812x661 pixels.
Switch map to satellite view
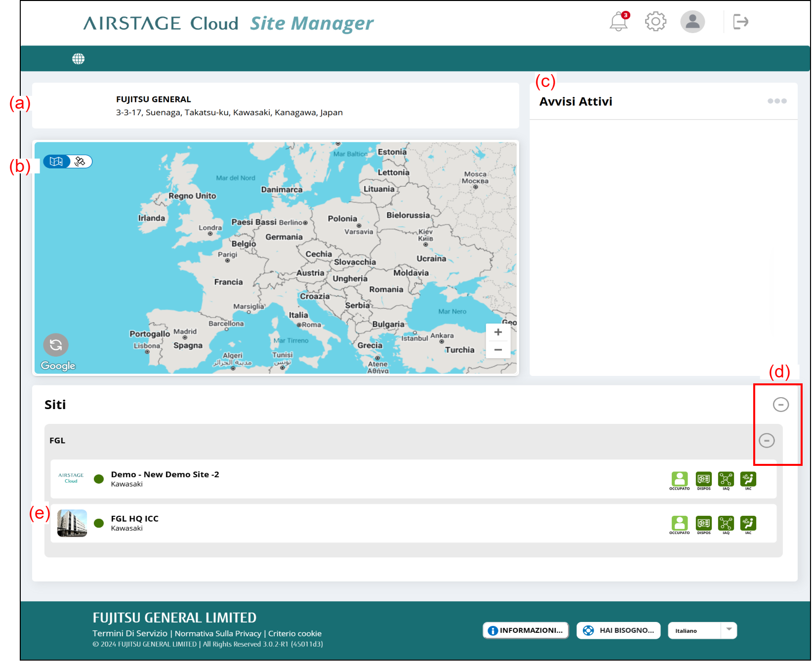[80, 162]
